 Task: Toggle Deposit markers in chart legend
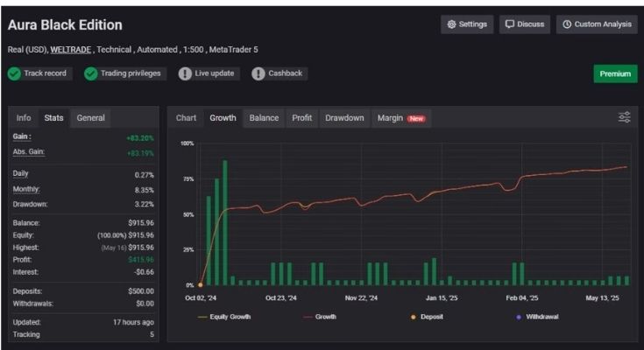[x=427, y=317]
